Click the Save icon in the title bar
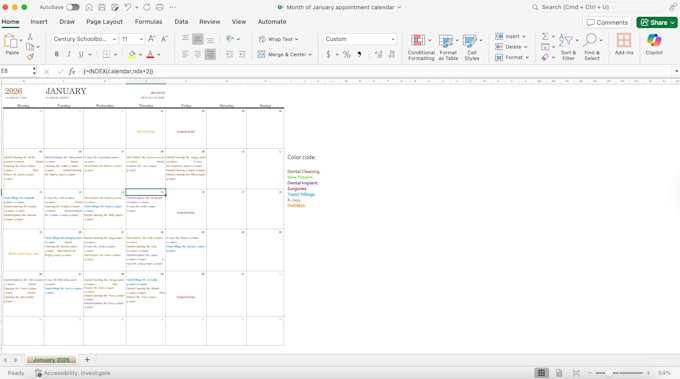680x379 pixels. [x=102, y=7]
